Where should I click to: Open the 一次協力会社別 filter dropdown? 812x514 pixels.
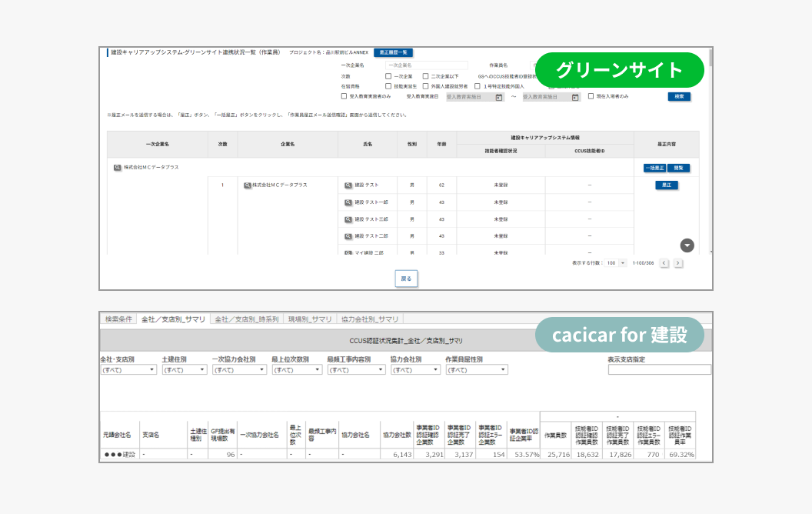point(239,370)
